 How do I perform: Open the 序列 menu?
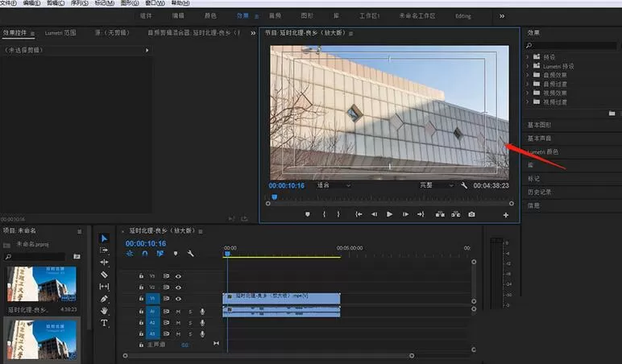(x=79, y=2)
